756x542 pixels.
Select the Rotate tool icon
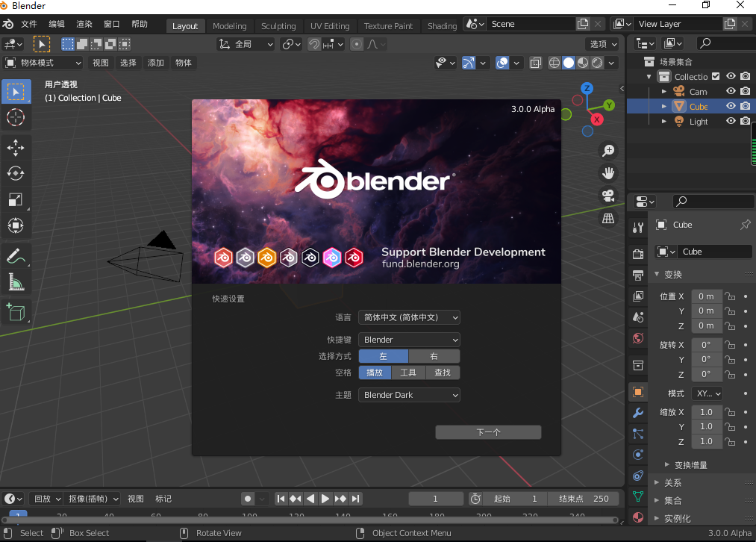coord(16,173)
